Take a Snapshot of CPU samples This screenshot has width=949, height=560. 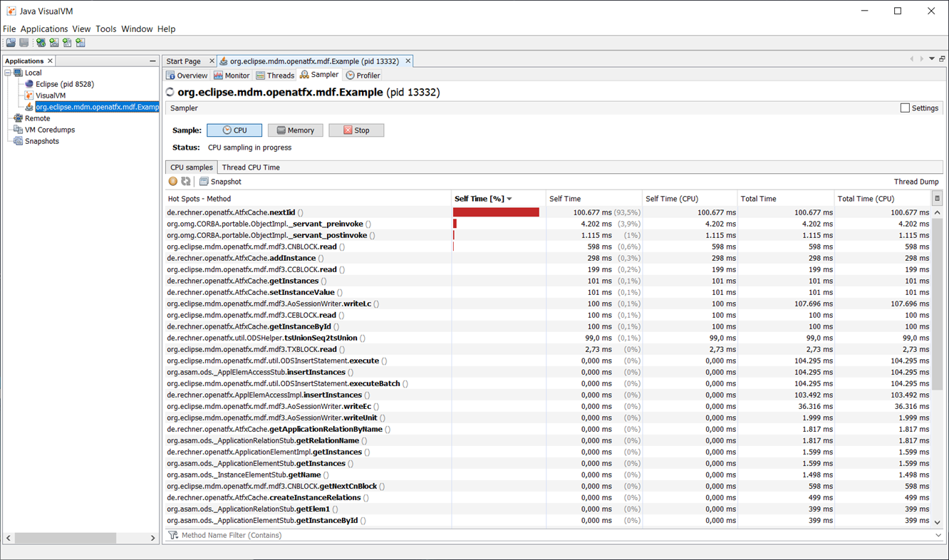coord(220,182)
